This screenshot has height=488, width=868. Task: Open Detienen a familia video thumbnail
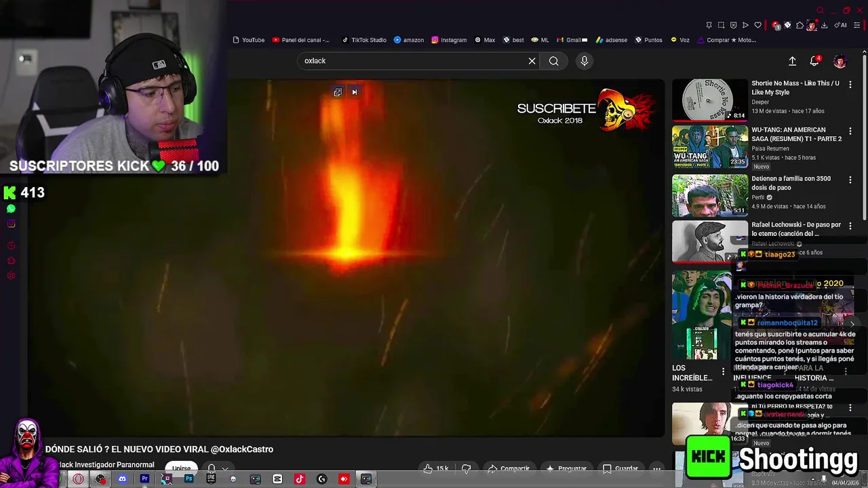[x=710, y=195]
